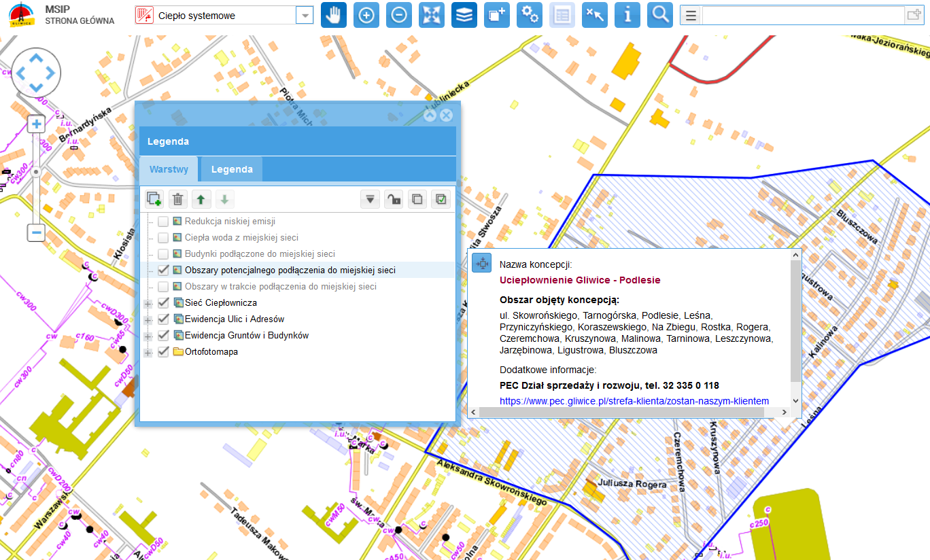
Task: Click the Uciepłownienie Gliwice - Podlesie title
Action: 580,279
